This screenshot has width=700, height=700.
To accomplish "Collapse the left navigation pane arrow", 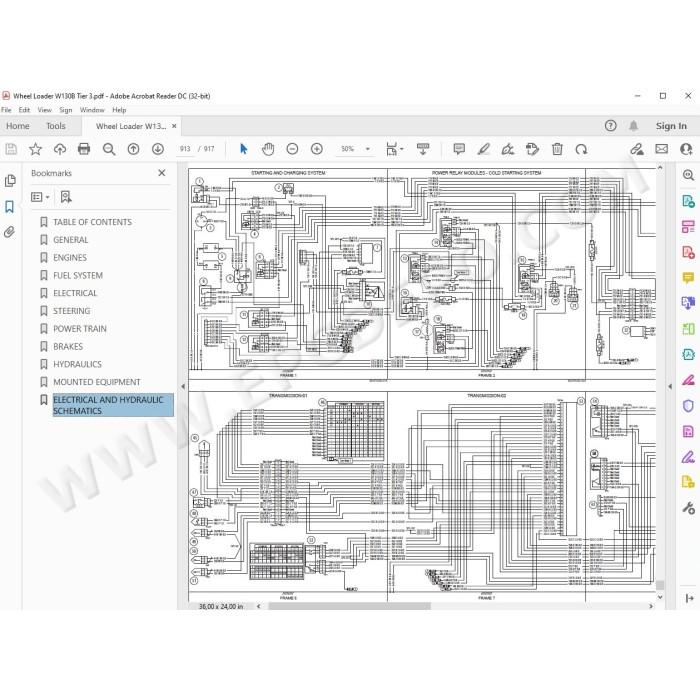I will 183,386.
